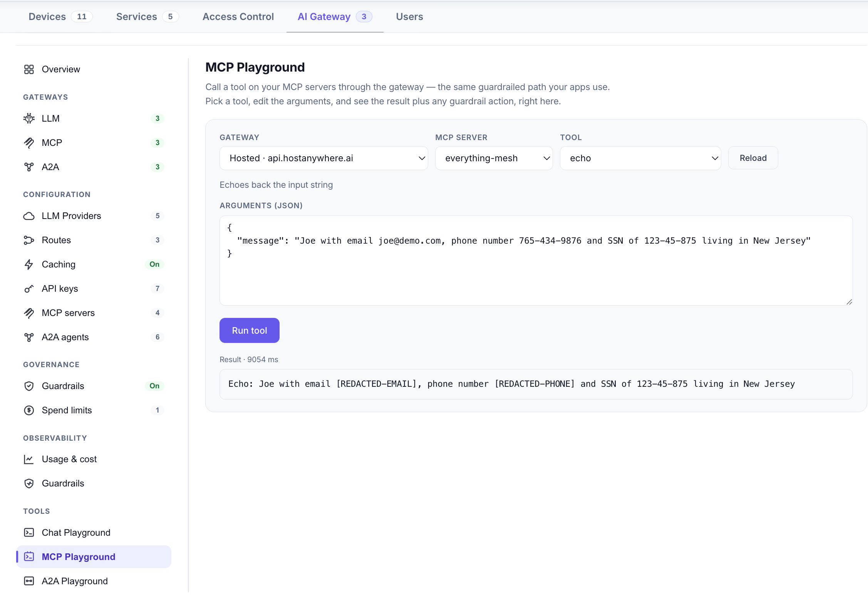The width and height of the screenshot is (868, 595).
Task: Click the Usage & cost chart icon
Action: tap(29, 459)
